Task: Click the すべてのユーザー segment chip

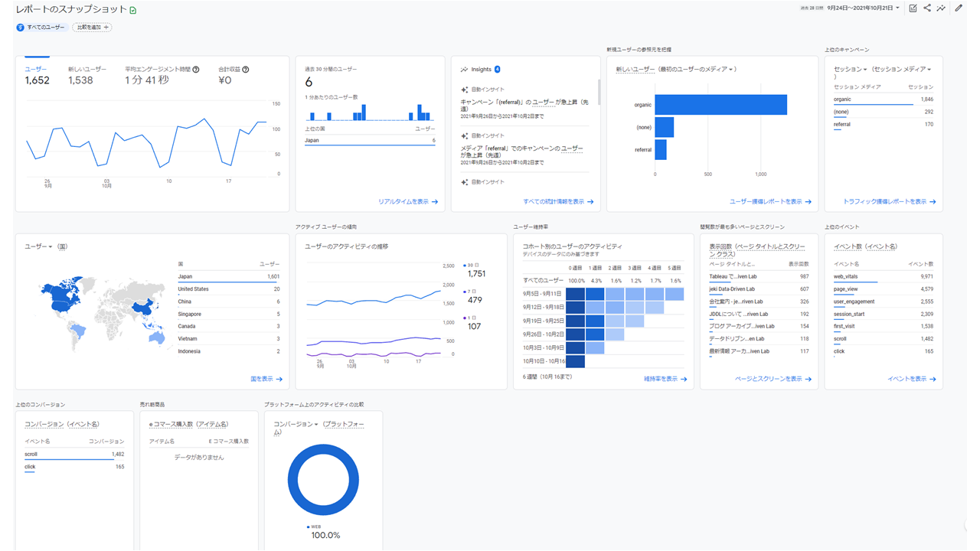Action: [41, 28]
